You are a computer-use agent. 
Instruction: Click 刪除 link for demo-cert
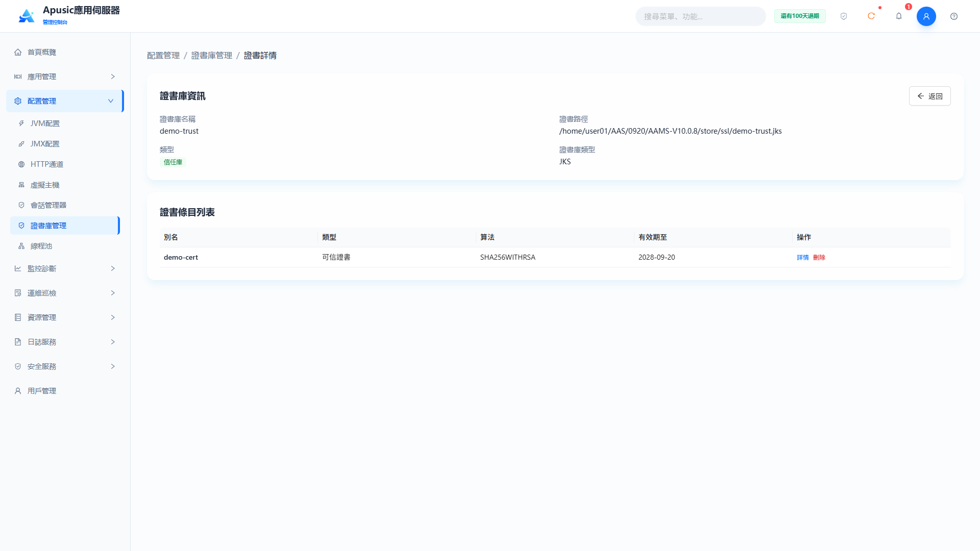click(x=819, y=257)
